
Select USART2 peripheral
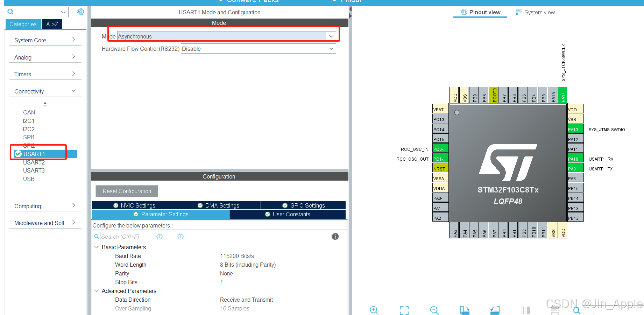coord(34,162)
